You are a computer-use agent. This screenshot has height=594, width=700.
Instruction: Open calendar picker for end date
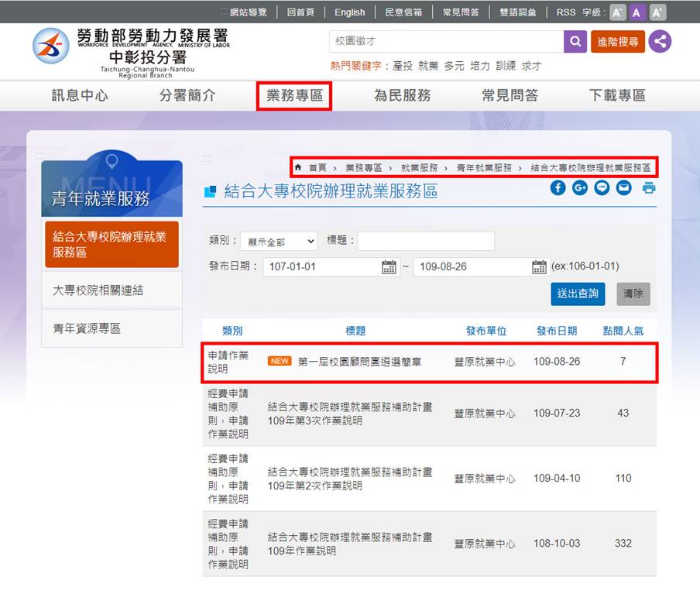[x=539, y=267]
